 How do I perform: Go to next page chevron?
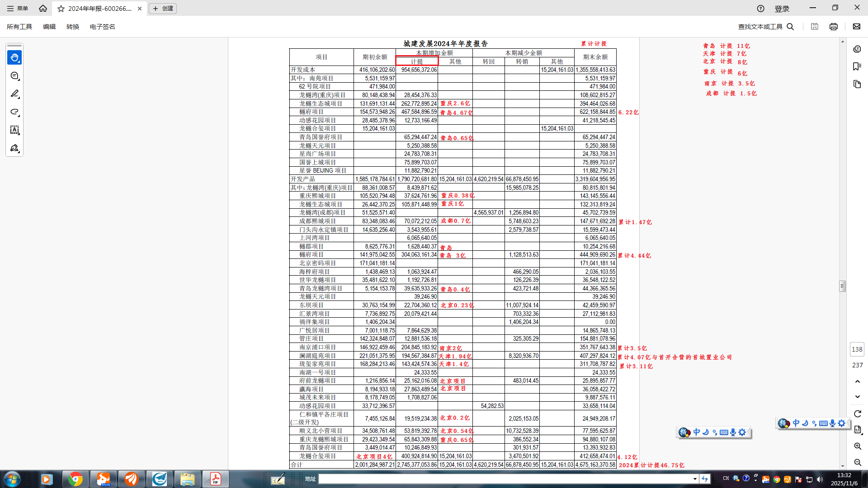point(858,397)
